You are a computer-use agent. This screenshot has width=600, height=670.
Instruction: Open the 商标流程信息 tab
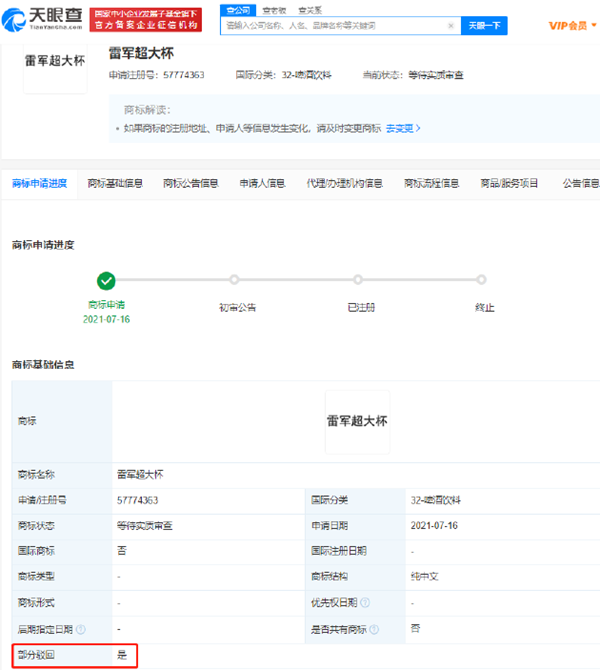431,183
